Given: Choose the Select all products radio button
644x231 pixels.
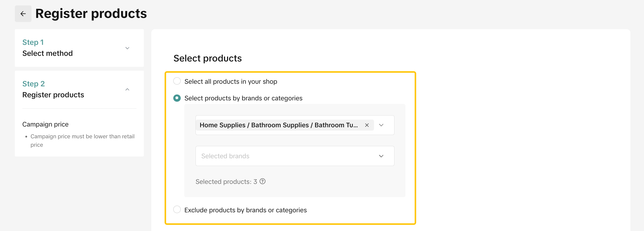Looking at the screenshot, I should pyautogui.click(x=177, y=81).
